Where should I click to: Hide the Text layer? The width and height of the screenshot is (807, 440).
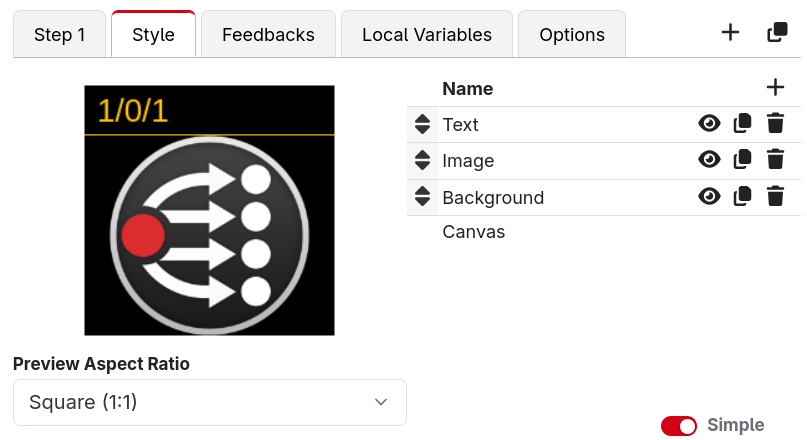709,124
